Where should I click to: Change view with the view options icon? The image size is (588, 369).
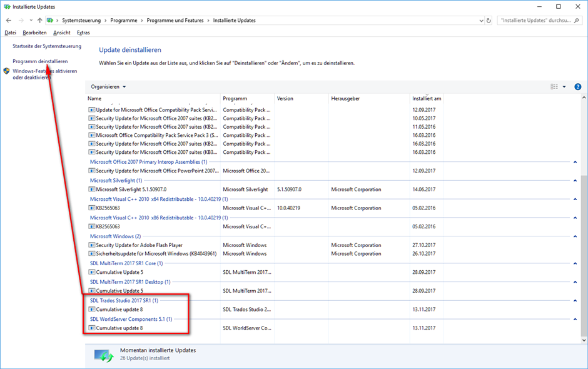pyautogui.click(x=554, y=87)
